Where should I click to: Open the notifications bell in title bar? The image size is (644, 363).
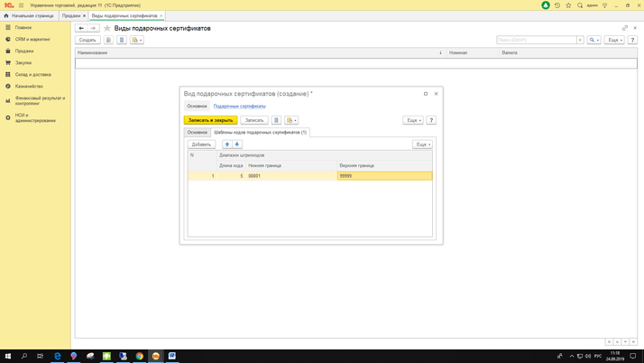point(546,5)
